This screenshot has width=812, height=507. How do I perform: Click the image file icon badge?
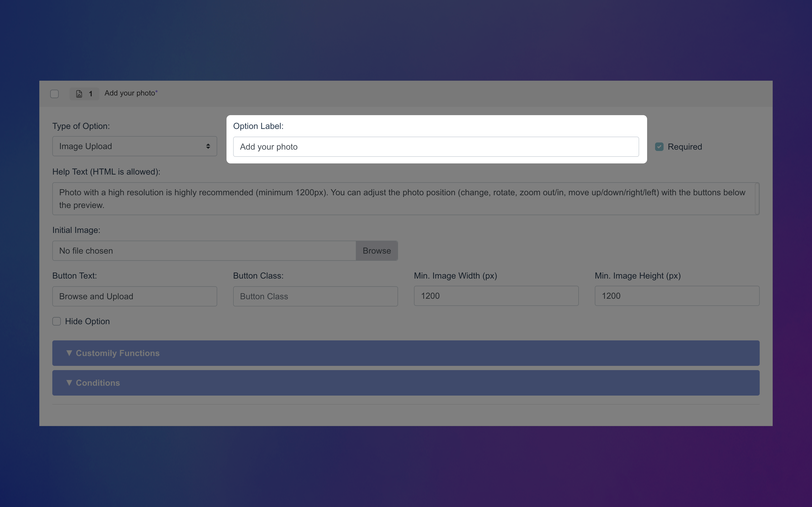point(79,94)
